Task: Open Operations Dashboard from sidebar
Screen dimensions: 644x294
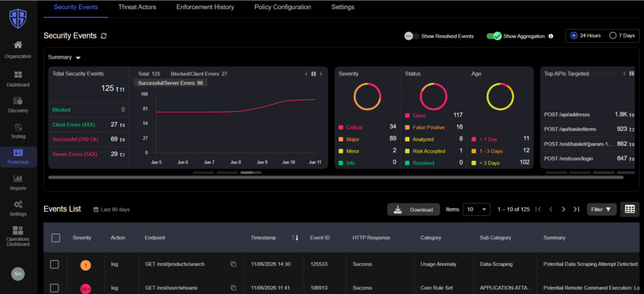Action: (x=18, y=236)
